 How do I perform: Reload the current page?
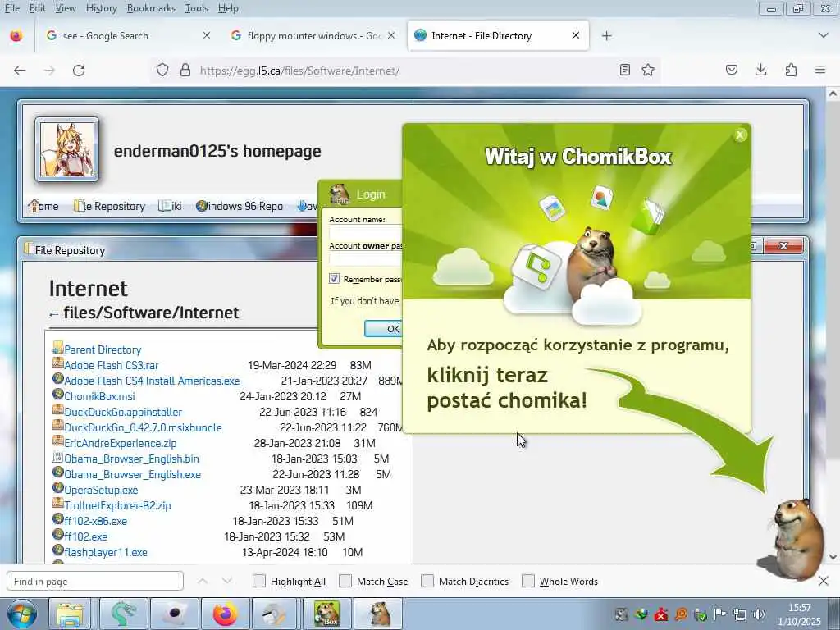click(x=79, y=71)
